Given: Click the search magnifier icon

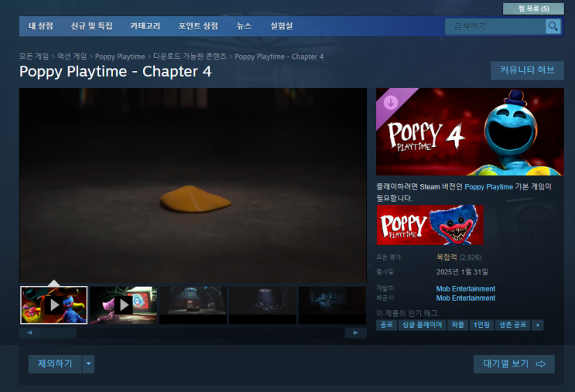Looking at the screenshot, I should (553, 26).
